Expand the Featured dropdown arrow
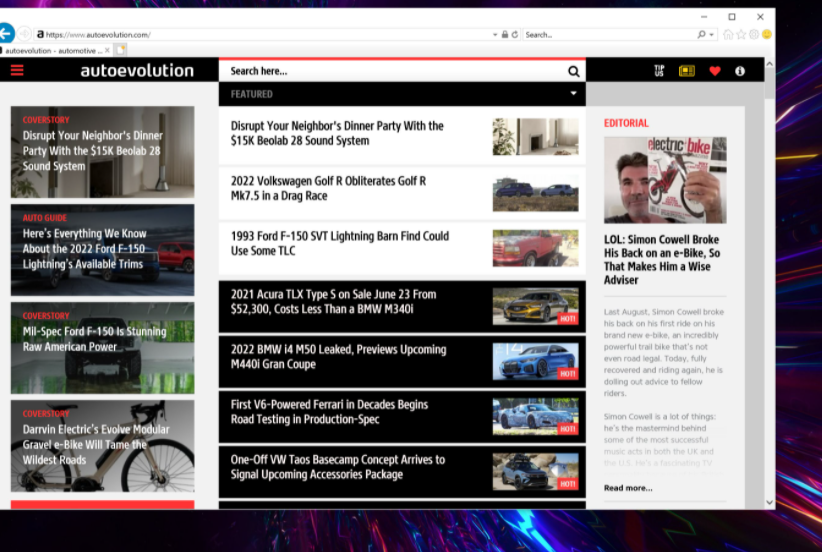 [573, 94]
